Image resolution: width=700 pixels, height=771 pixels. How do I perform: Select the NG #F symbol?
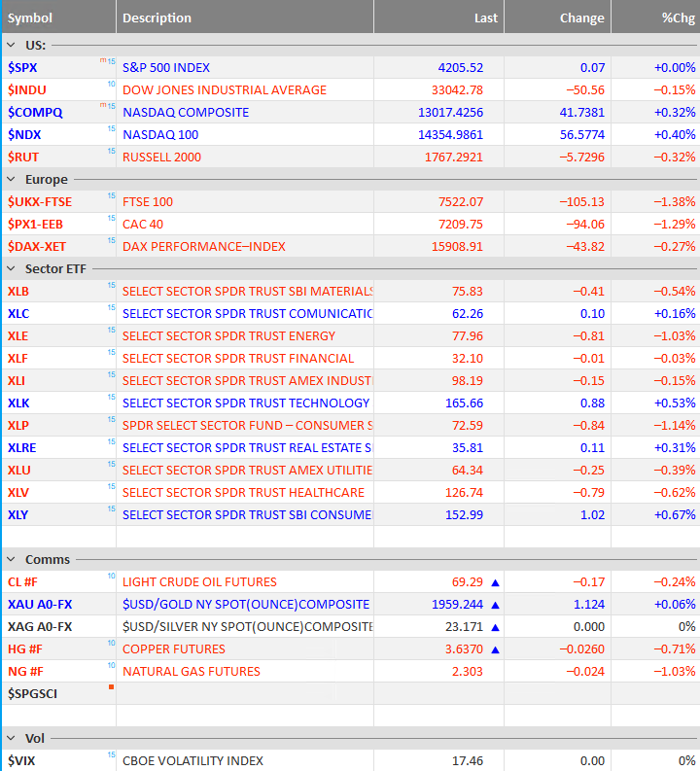point(25,672)
